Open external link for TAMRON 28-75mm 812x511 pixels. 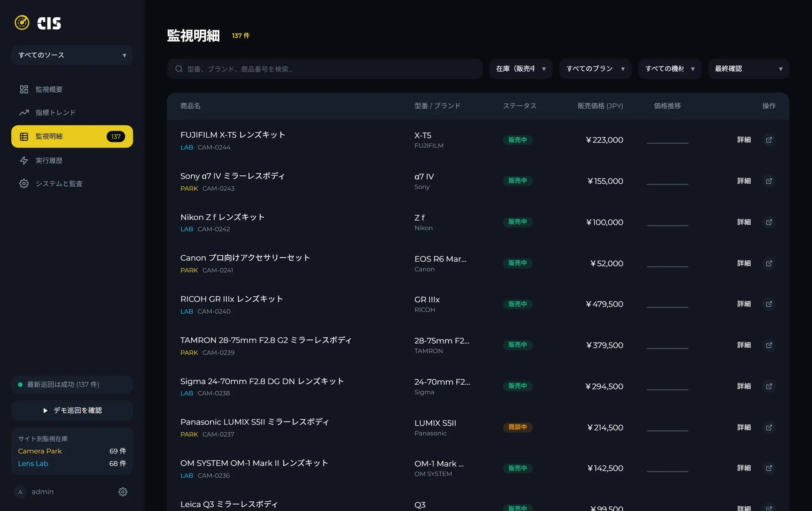(769, 345)
